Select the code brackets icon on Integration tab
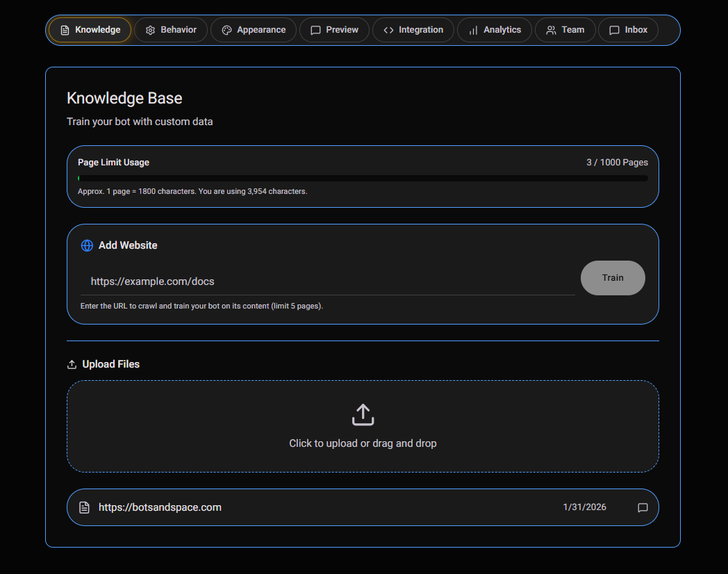 [389, 29]
